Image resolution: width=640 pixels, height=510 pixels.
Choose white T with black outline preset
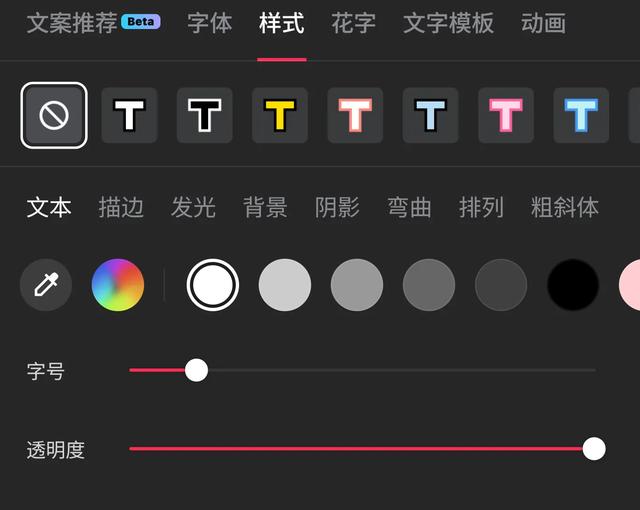tap(129, 115)
